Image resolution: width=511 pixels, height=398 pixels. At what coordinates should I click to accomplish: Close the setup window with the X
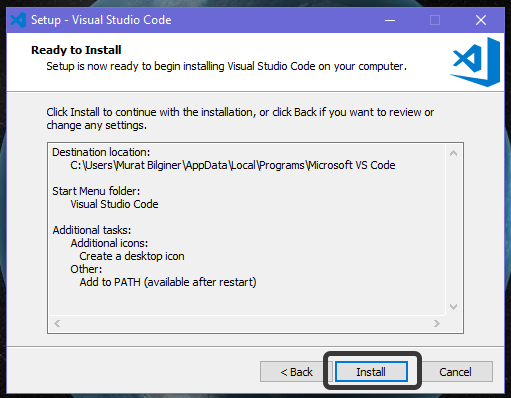pyautogui.click(x=481, y=20)
